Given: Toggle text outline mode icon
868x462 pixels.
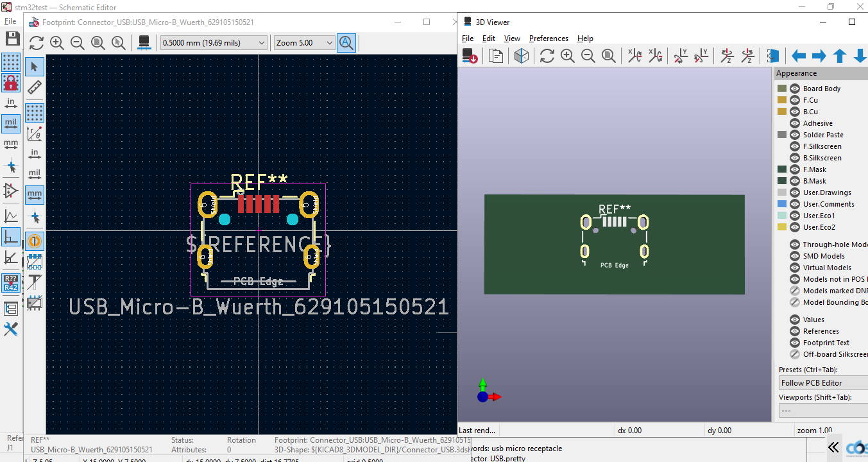Looking at the screenshot, I should point(35,282).
